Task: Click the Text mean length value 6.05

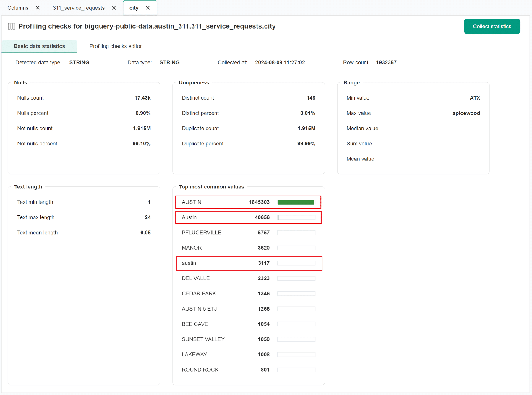Action: 145,233
